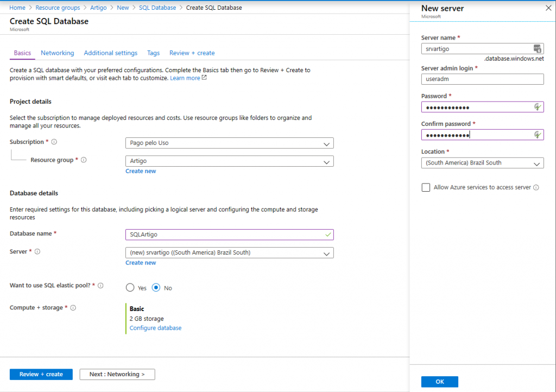Viewport: 556px width, 392px height.
Task: Click info icon beside SQL elastic pool question
Action: (x=101, y=286)
